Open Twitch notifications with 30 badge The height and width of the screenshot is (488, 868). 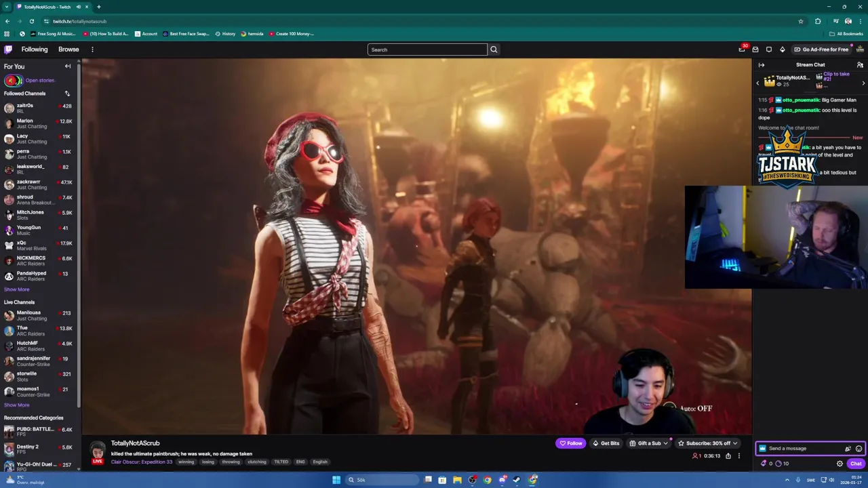pyautogui.click(x=742, y=49)
